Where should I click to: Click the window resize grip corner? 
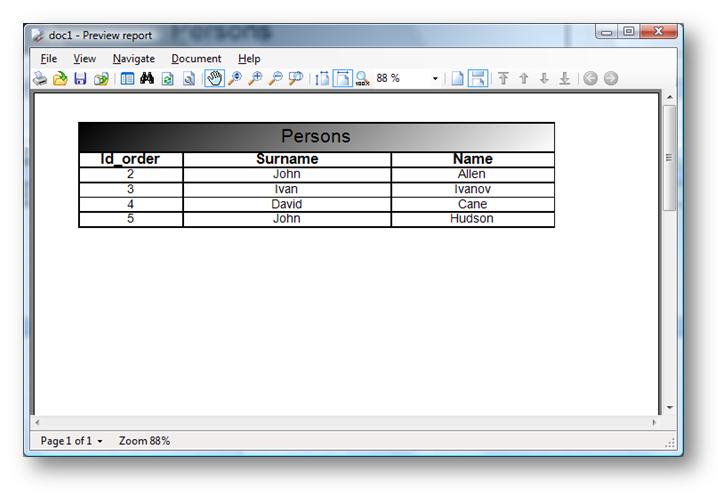[670, 442]
